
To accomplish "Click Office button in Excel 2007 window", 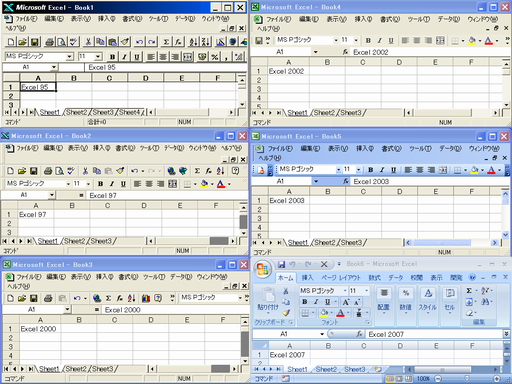I will click(262, 269).
